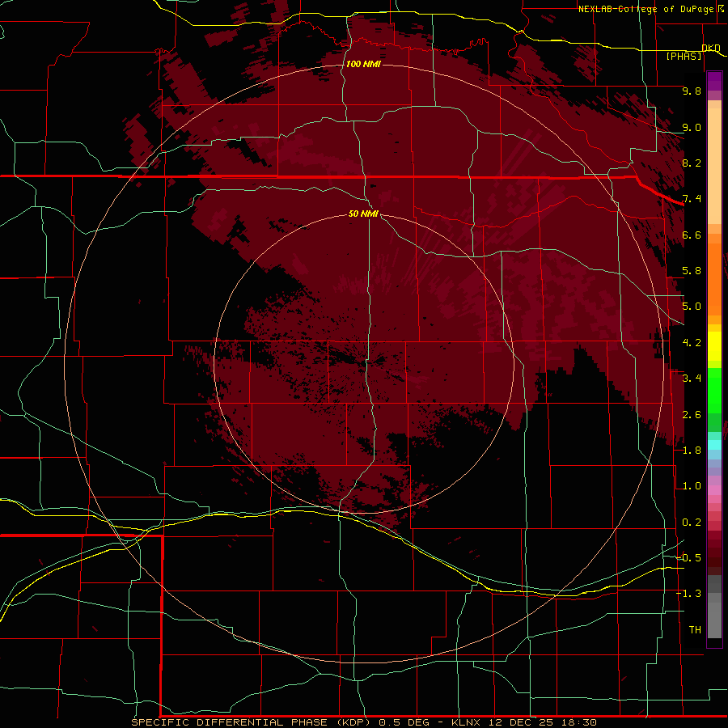Click the peach swatch on the color bar
This screenshot has height=728, width=728.
(x=714, y=166)
